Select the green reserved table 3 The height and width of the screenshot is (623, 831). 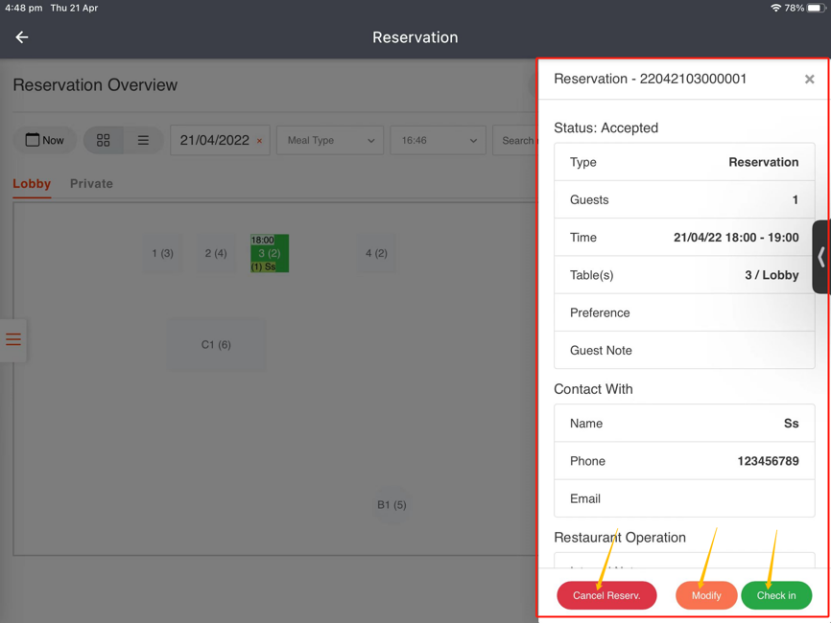pyautogui.click(x=269, y=254)
